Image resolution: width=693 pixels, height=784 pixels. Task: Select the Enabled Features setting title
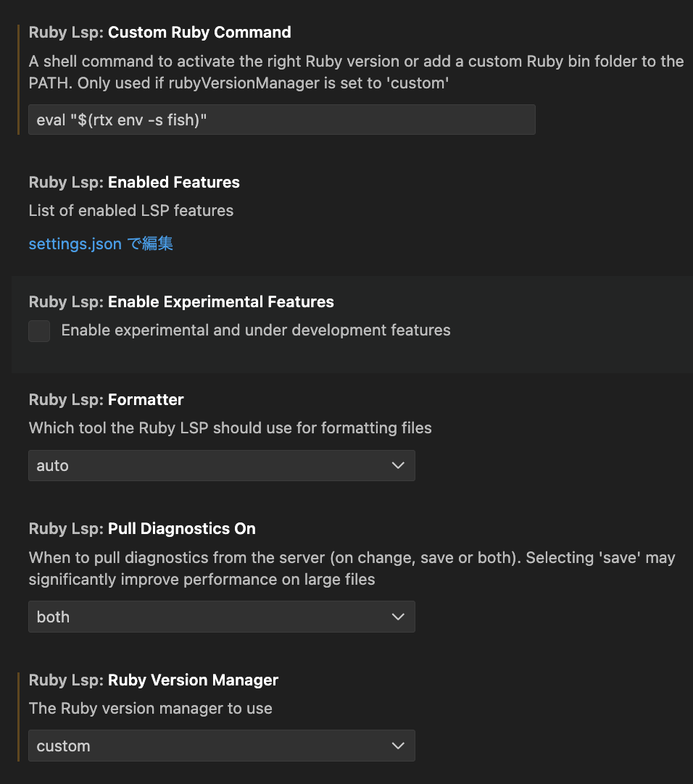tap(134, 182)
